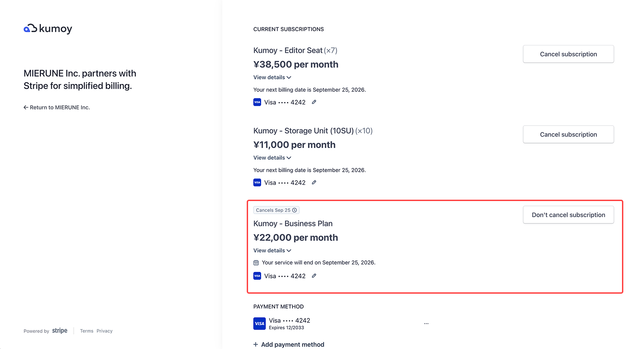Click the ×10 quantity next to Storage Unit
The height and width of the screenshot is (349, 644).
pos(364,131)
